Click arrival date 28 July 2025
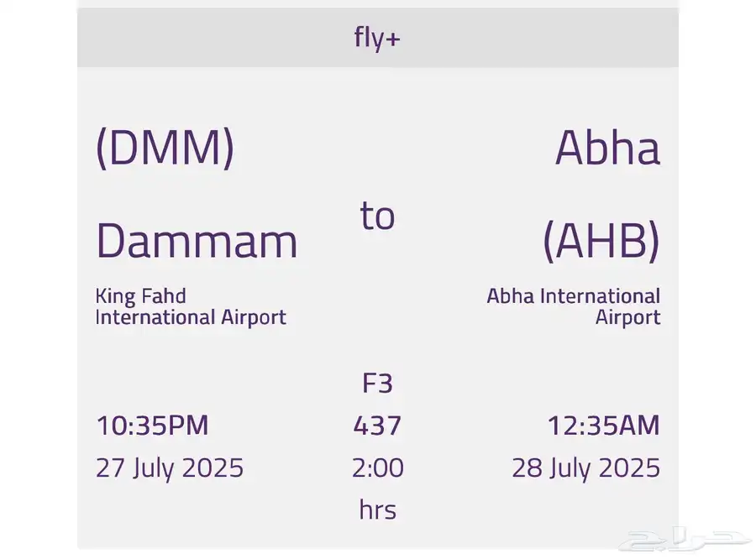756x559 pixels. [x=585, y=468]
